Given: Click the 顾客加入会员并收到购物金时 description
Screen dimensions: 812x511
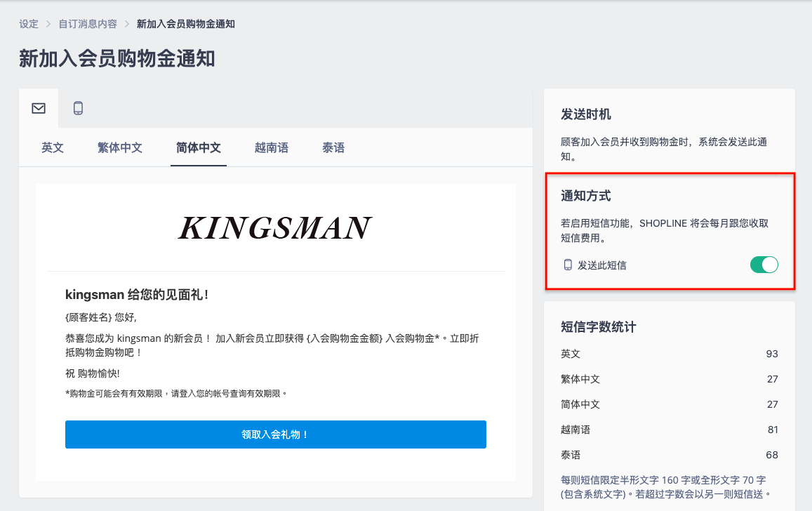Looking at the screenshot, I should click(664, 149).
